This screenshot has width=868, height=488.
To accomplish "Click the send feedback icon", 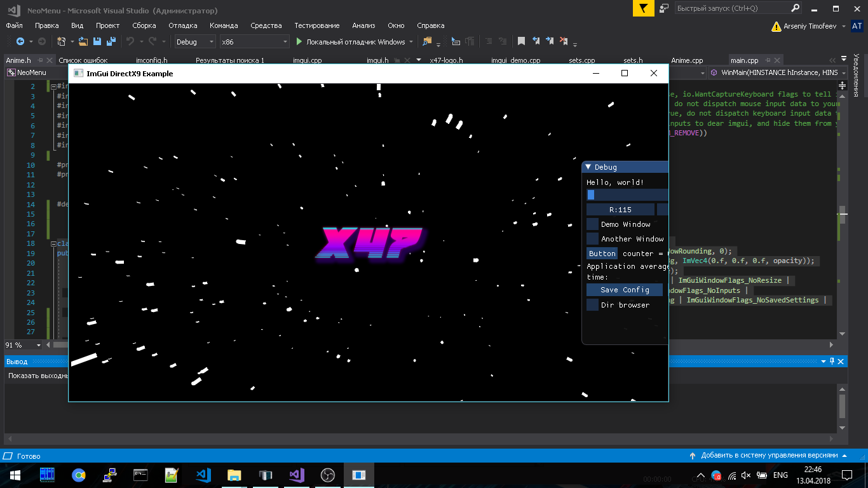I will [x=664, y=8].
